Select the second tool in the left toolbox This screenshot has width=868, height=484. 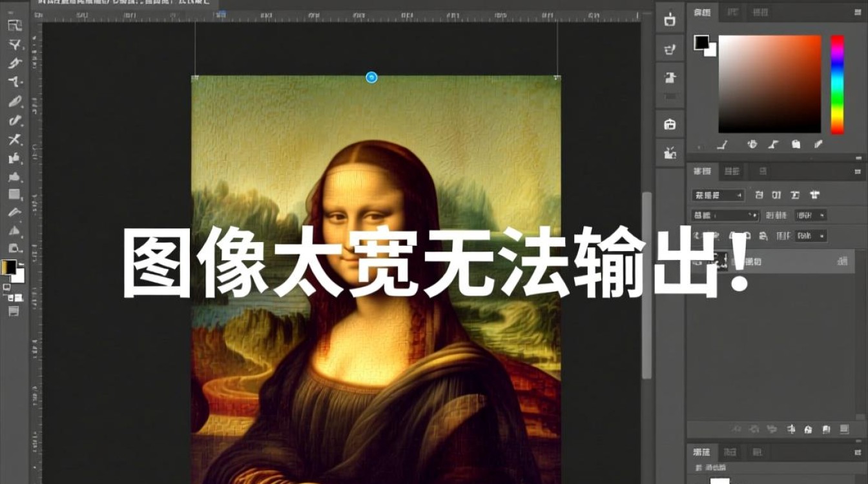coord(14,45)
